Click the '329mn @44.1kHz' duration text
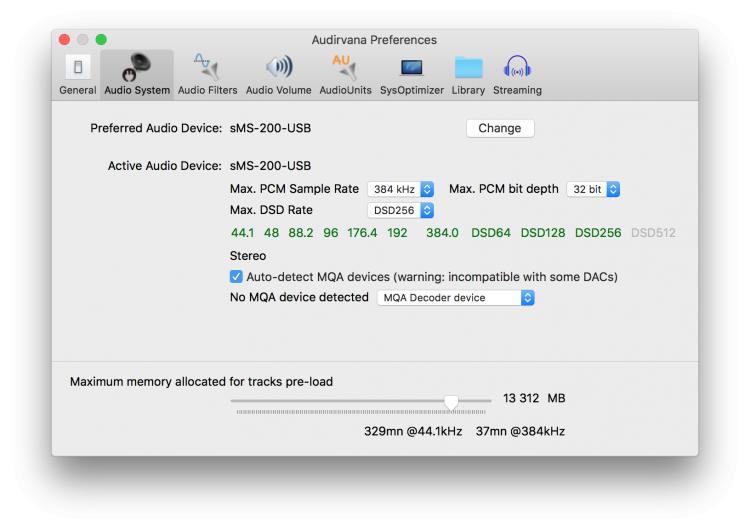This screenshot has height=530, width=750. coord(413,431)
